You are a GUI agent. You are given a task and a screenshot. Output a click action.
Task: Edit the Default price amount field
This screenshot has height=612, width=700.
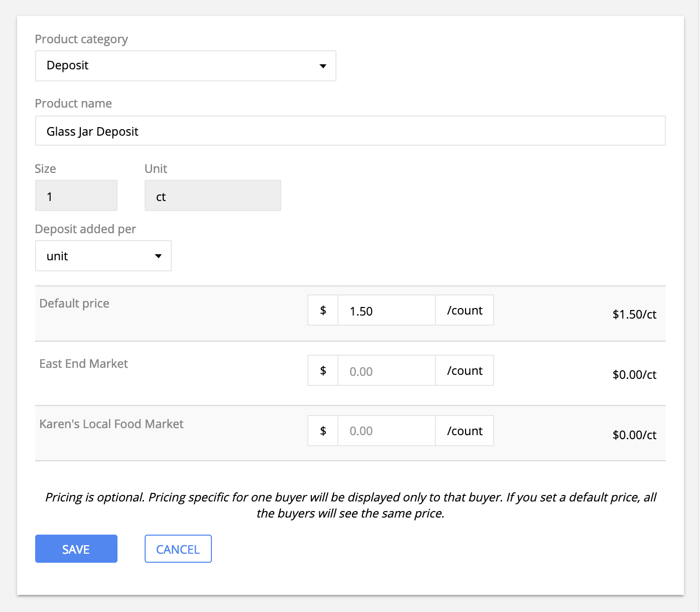386,311
